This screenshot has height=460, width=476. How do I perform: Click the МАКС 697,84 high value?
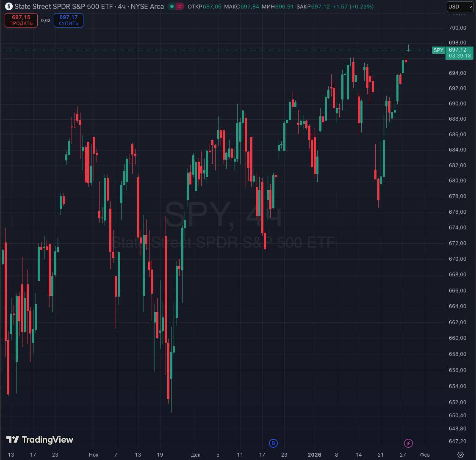[x=242, y=6]
